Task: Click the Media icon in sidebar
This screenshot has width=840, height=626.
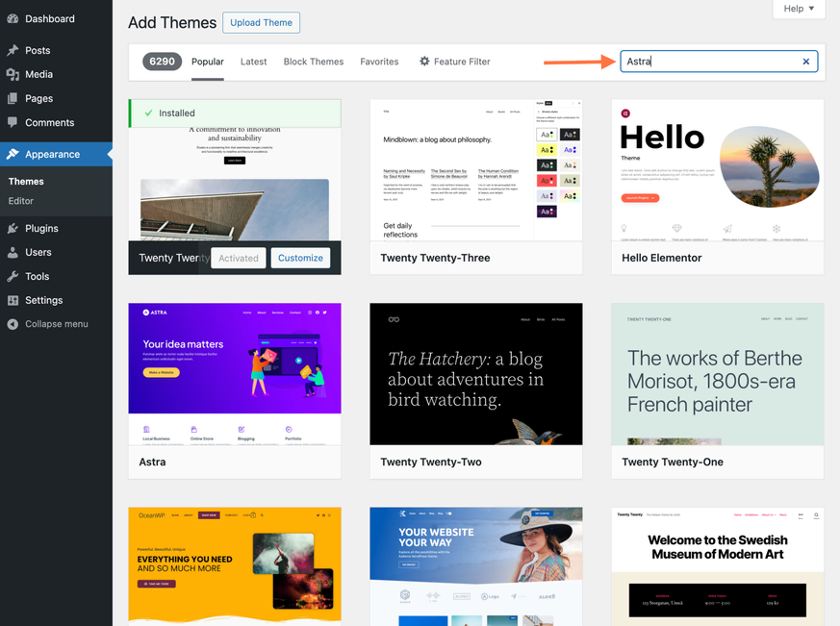Action: tap(13, 74)
